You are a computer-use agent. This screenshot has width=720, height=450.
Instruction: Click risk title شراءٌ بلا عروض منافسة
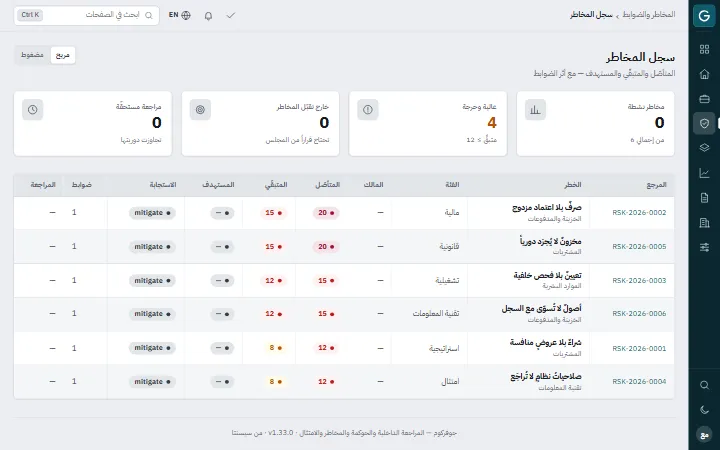point(546,343)
